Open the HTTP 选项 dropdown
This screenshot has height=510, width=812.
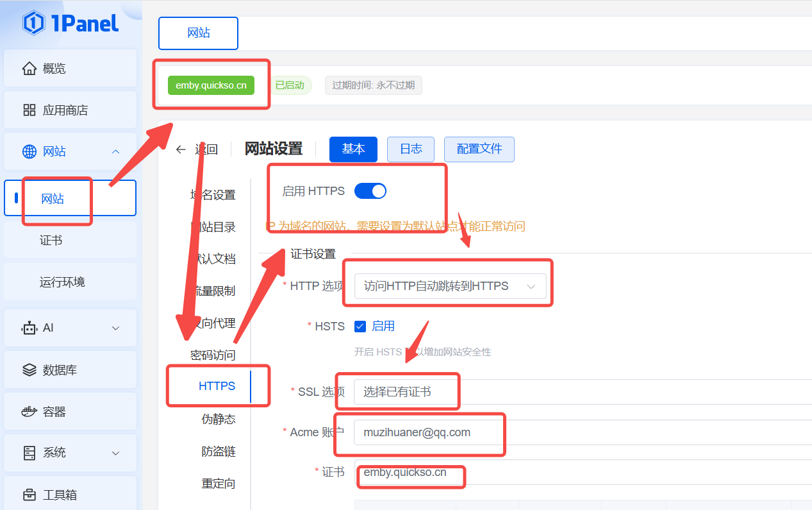450,286
